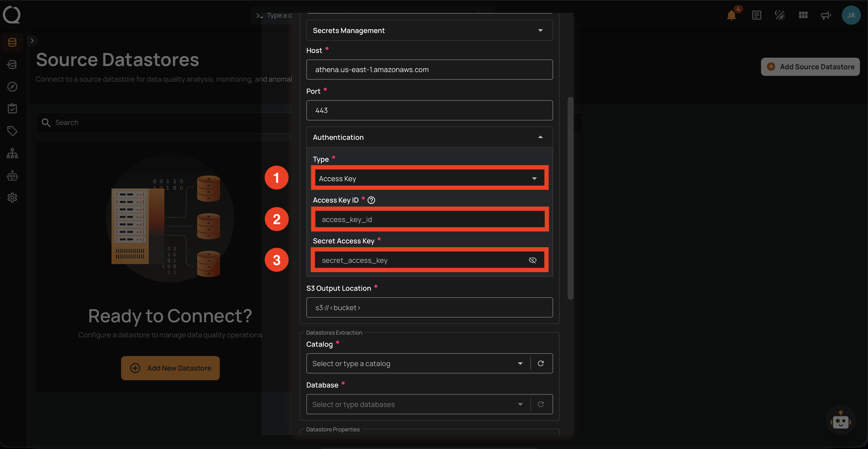Click the 'Datastores Extraction' section label

tap(334, 333)
